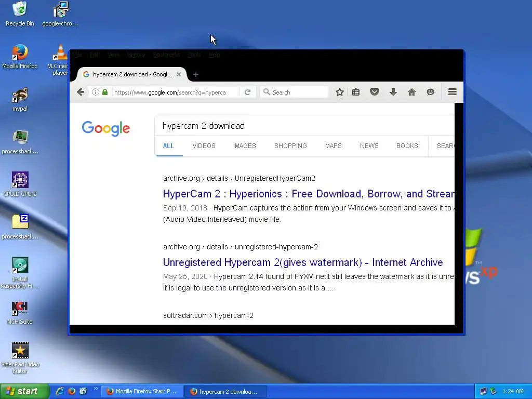Click softradar.com hypercam-2 breadcrumb
The height and width of the screenshot is (399, 532).
pyautogui.click(x=208, y=315)
